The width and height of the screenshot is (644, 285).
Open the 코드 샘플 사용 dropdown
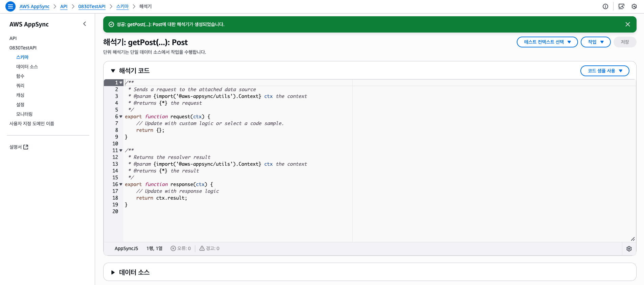tap(605, 71)
